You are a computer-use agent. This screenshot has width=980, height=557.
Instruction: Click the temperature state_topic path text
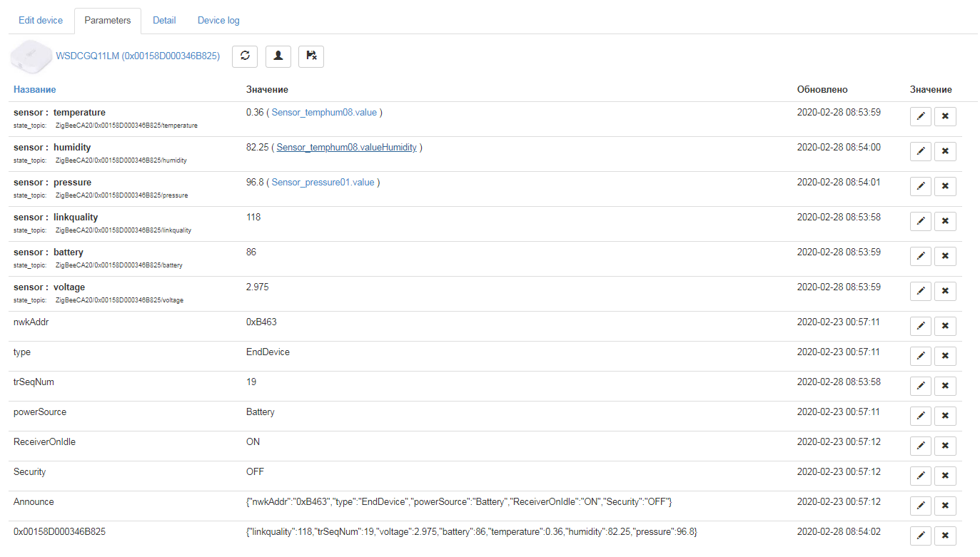click(x=126, y=126)
